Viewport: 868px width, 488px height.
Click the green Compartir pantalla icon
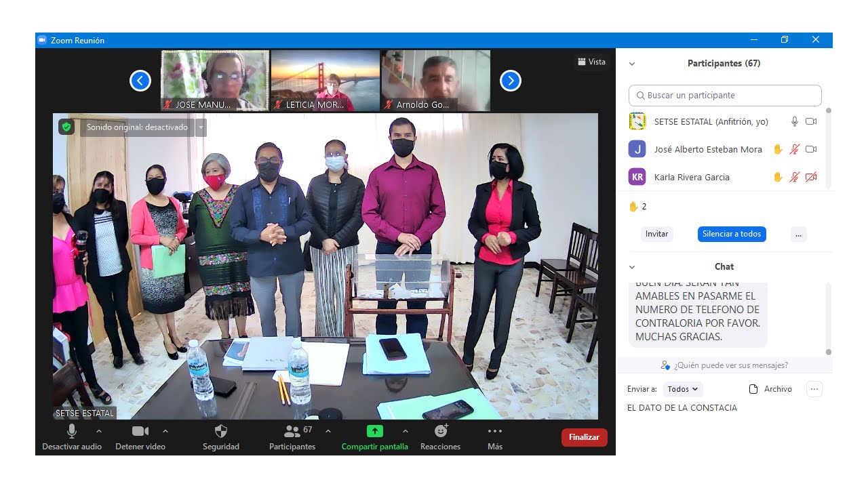375,431
